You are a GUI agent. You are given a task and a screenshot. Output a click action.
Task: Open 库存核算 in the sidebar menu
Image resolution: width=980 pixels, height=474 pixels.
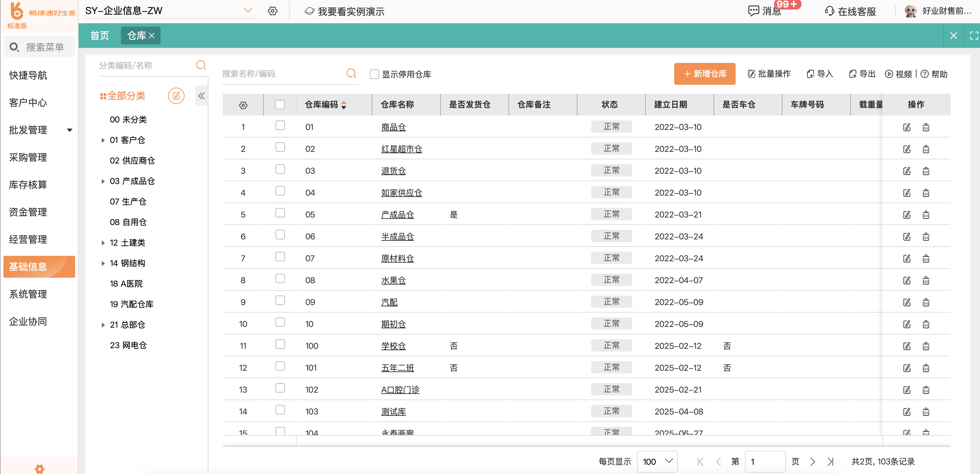pyautogui.click(x=28, y=185)
